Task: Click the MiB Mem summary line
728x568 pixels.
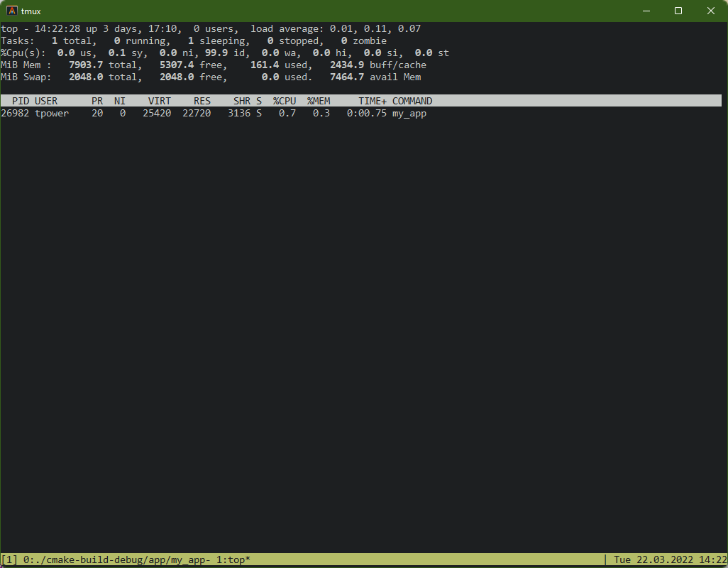Action: (213, 65)
